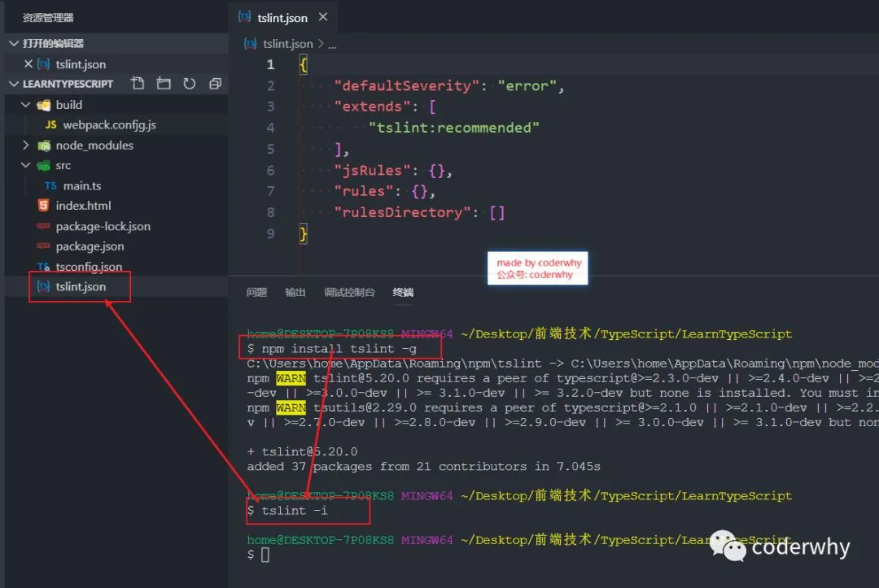
Task: Click the '+ tslint@5.20.0' terminal output line
Action: (x=302, y=451)
